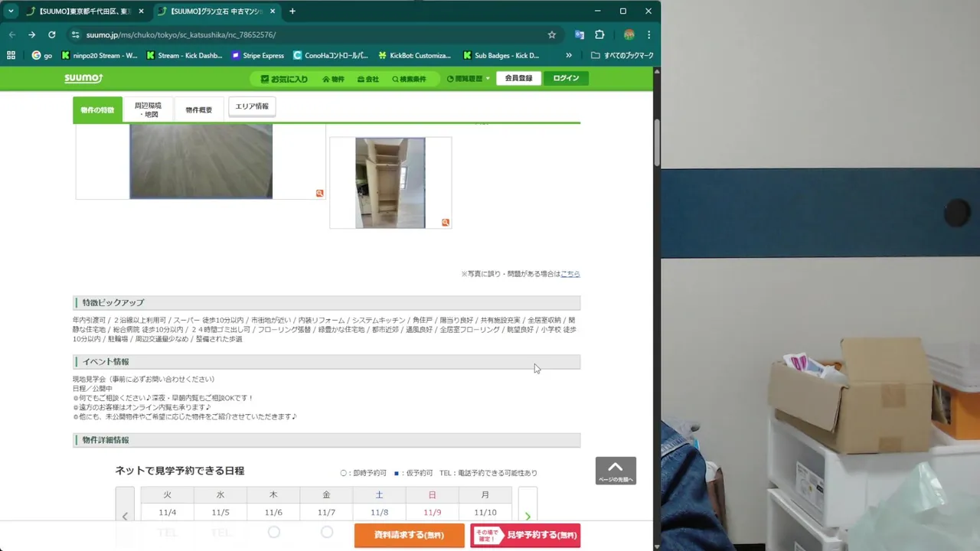Click the 特徴ピックアップ section heading

(x=113, y=302)
